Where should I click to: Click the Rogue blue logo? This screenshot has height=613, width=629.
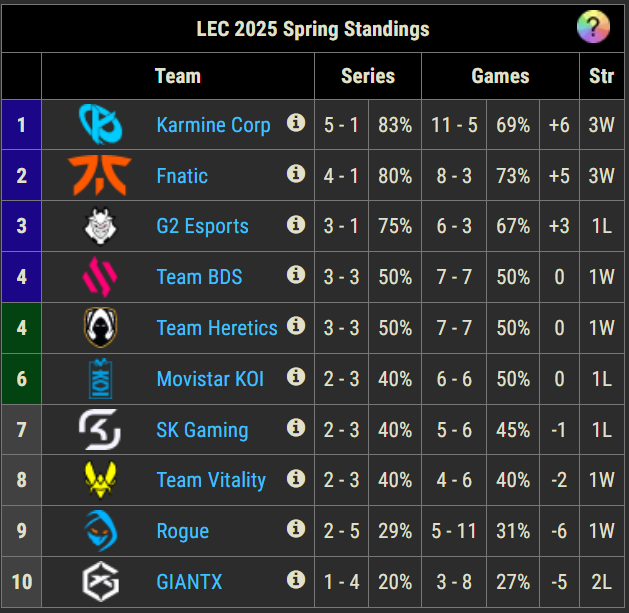100,530
